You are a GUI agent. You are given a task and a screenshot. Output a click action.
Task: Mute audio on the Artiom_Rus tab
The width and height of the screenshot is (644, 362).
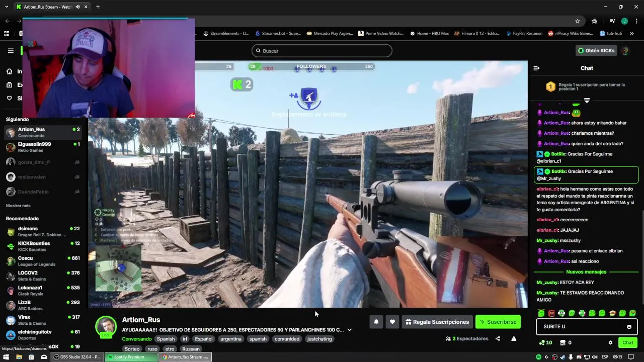pos(77,7)
